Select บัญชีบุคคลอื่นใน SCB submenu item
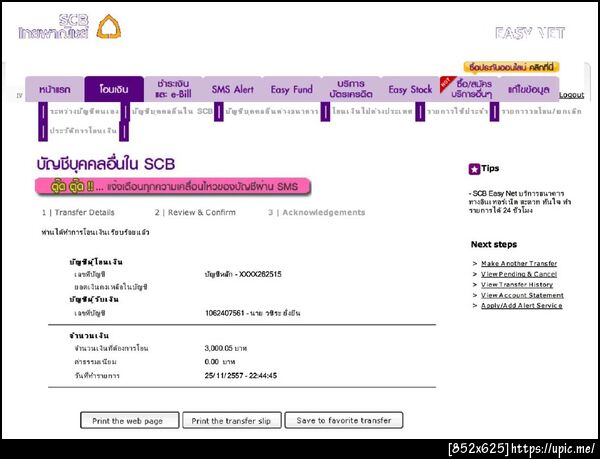The image size is (600, 459). coord(172,111)
